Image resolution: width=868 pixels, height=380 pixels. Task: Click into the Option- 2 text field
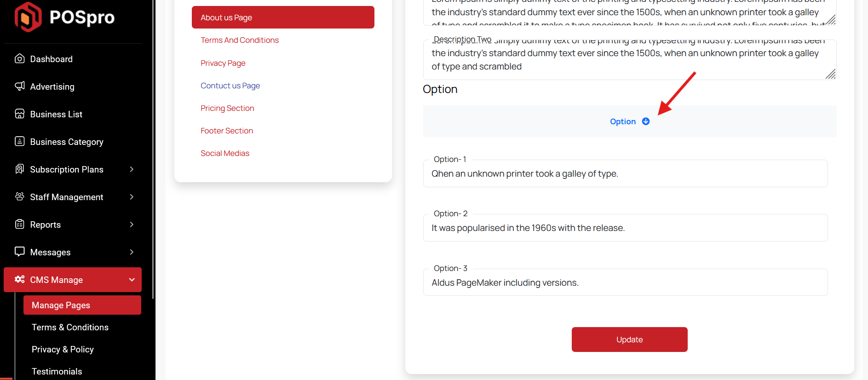click(x=625, y=228)
